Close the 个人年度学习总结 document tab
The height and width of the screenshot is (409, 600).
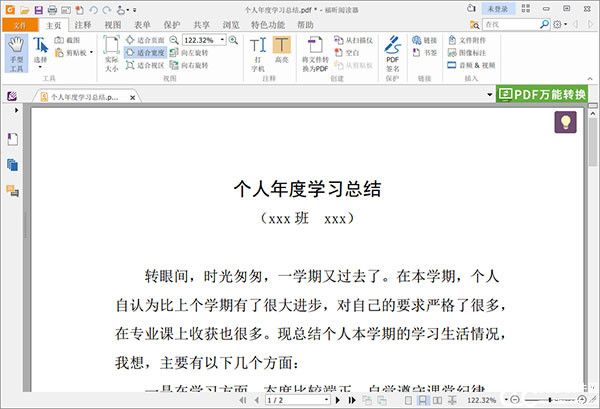click(132, 98)
